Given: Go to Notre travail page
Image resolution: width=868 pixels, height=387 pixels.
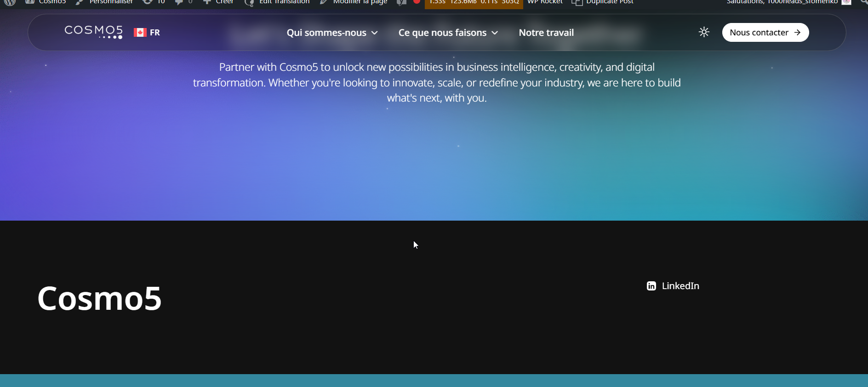Looking at the screenshot, I should [x=546, y=33].
